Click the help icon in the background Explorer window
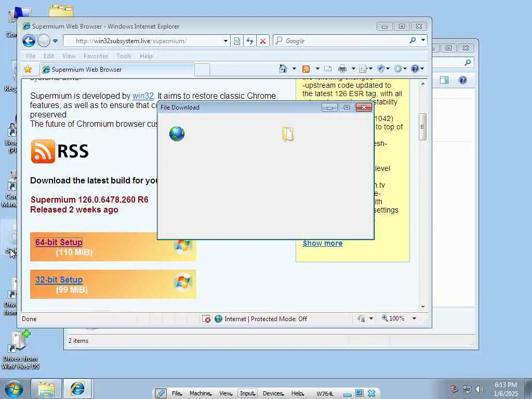Screen dimensions: 532x399 point(463,80)
